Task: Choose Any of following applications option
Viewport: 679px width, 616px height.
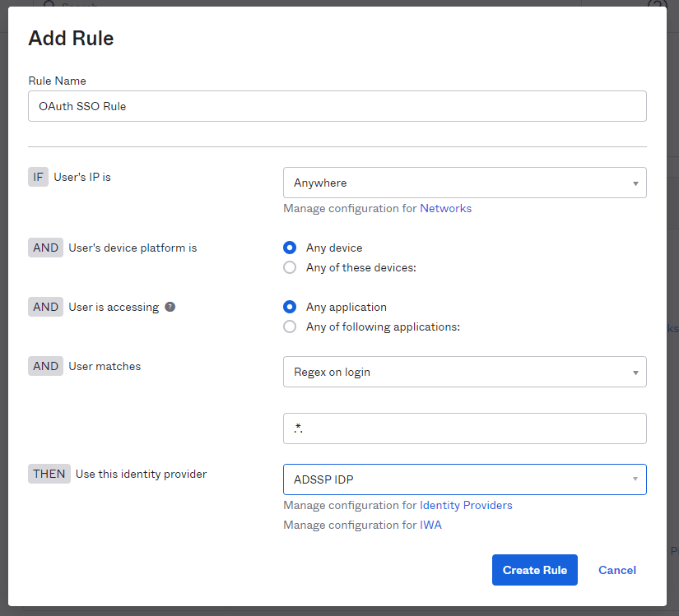Action: 289,327
